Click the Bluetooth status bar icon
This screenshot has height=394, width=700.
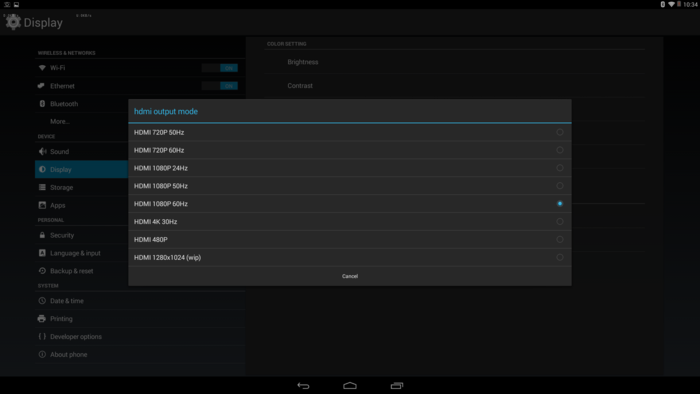coord(662,4)
